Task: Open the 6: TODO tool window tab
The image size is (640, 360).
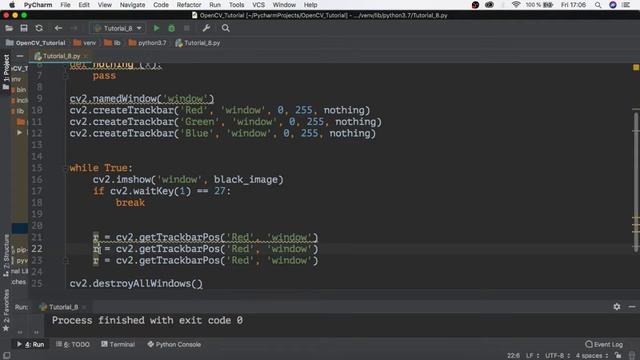Action: [73, 344]
